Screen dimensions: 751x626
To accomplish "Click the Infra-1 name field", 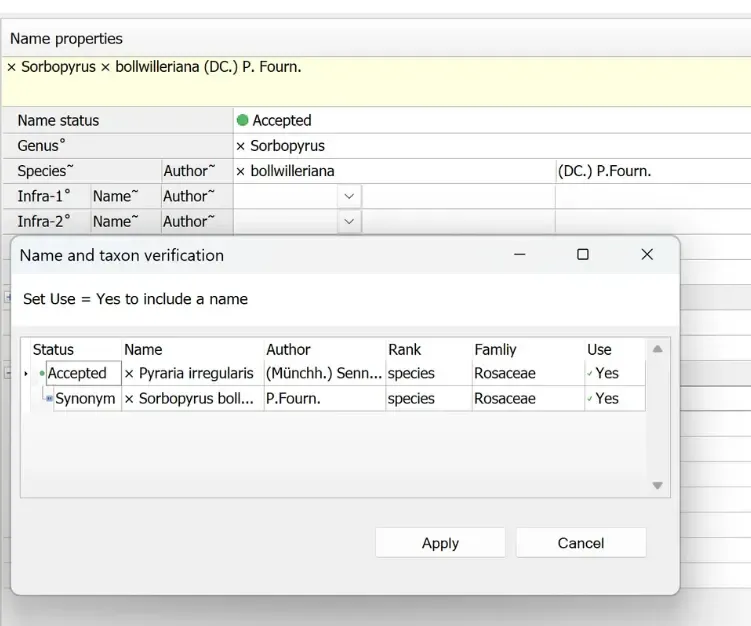I will click(x=458, y=196).
